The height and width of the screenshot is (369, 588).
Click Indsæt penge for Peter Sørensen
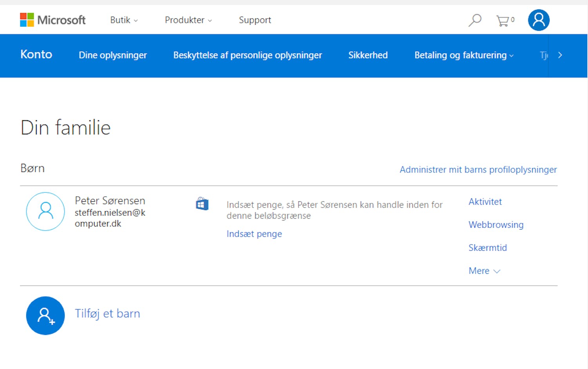pos(254,233)
